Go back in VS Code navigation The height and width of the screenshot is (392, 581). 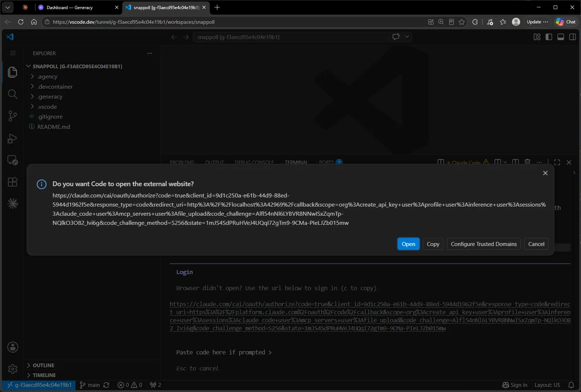click(174, 37)
